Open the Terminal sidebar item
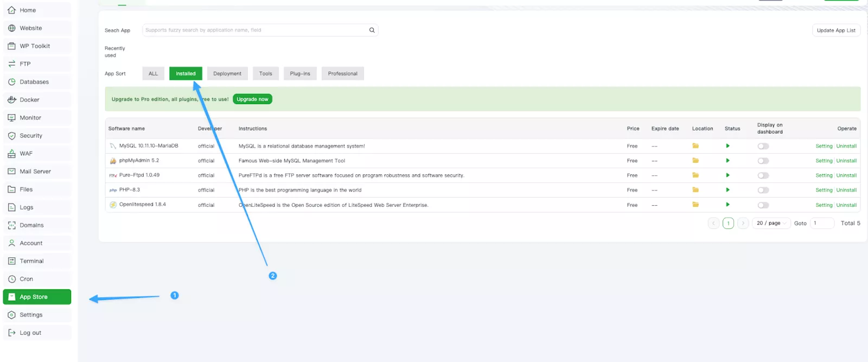The width and height of the screenshot is (868, 362). click(x=31, y=261)
